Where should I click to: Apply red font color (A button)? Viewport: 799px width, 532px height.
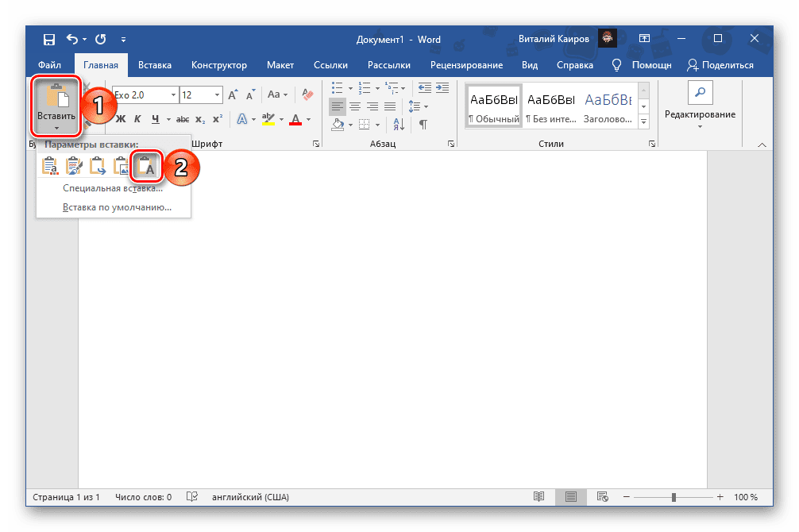295,120
